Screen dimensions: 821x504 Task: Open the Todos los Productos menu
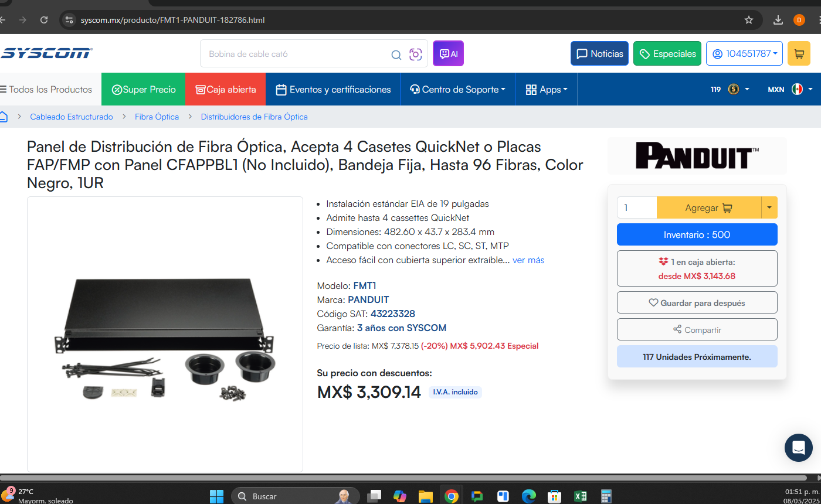coord(46,89)
